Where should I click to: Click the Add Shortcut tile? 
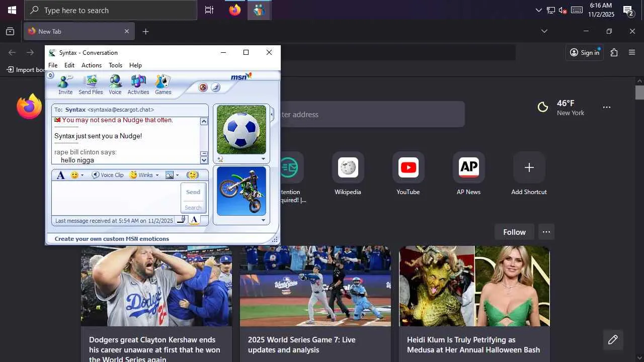click(529, 174)
